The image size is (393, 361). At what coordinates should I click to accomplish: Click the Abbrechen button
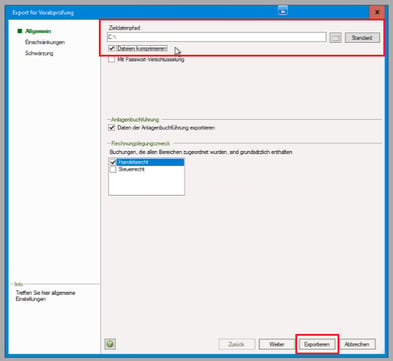coord(357,344)
